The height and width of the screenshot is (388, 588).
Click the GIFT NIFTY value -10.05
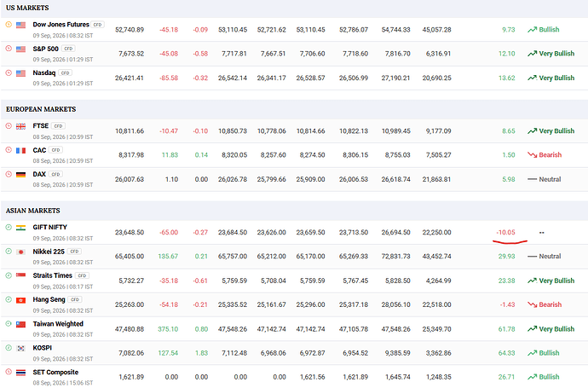point(506,232)
